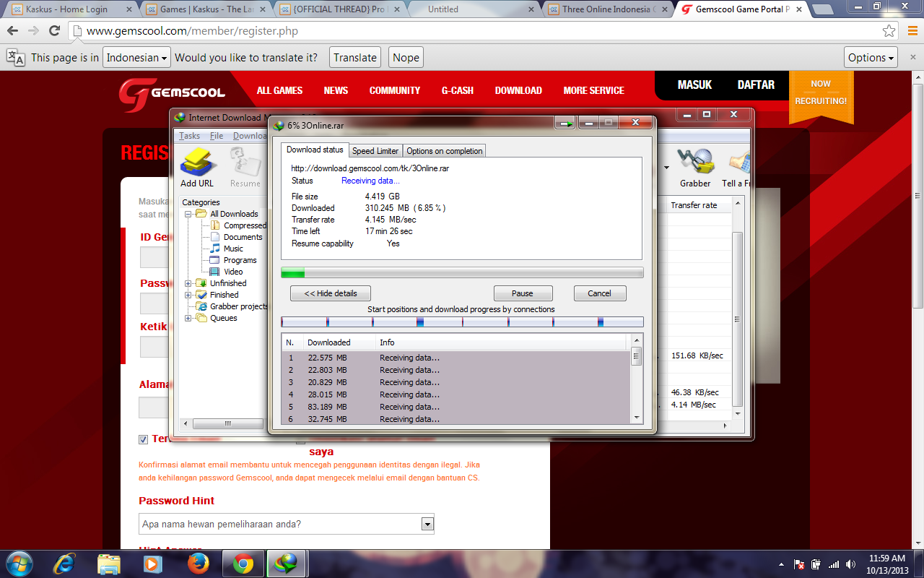Click the Internet Download Manager taskbar icon
Screen dimensions: 924x578
(287, 563)
